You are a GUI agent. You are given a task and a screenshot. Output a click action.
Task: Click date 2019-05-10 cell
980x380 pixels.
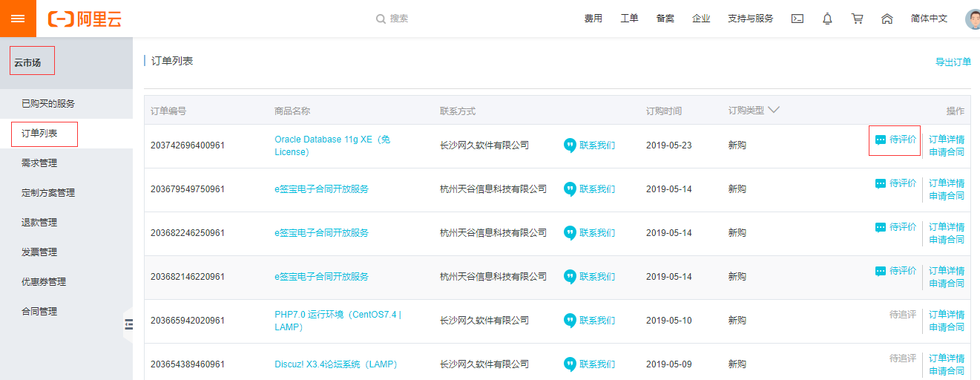[669, 321]
